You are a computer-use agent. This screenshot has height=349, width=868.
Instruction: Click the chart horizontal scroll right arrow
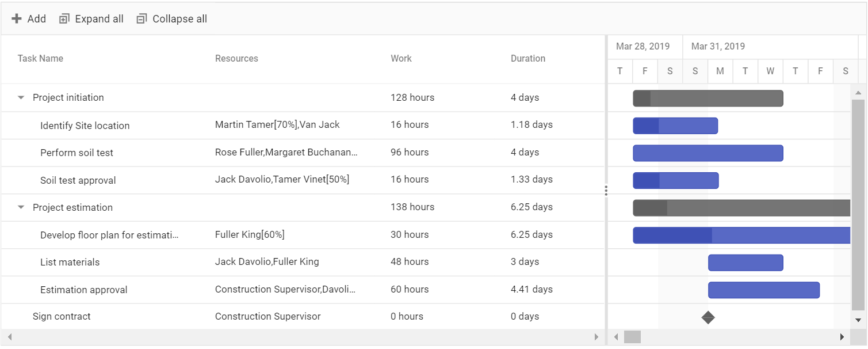click(x=842, y=337)
